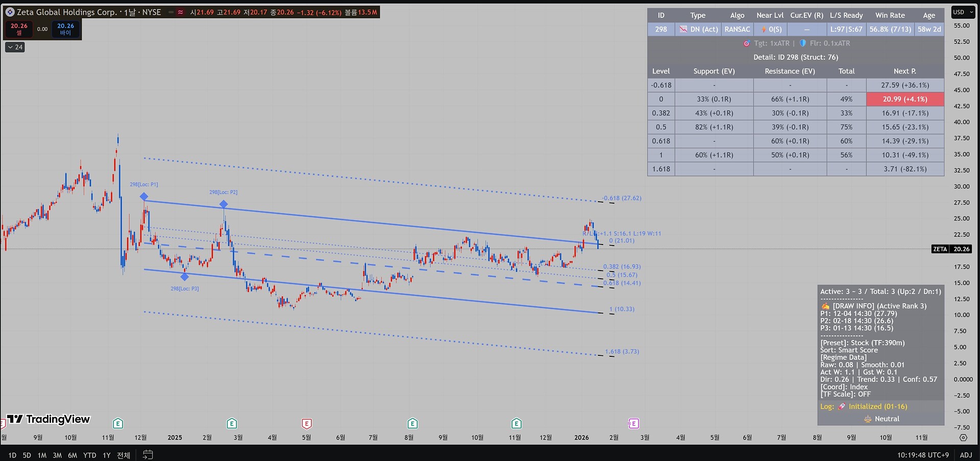Click the L:97|S:67 cell
The image size is (980, 461).
click(846, 30)
